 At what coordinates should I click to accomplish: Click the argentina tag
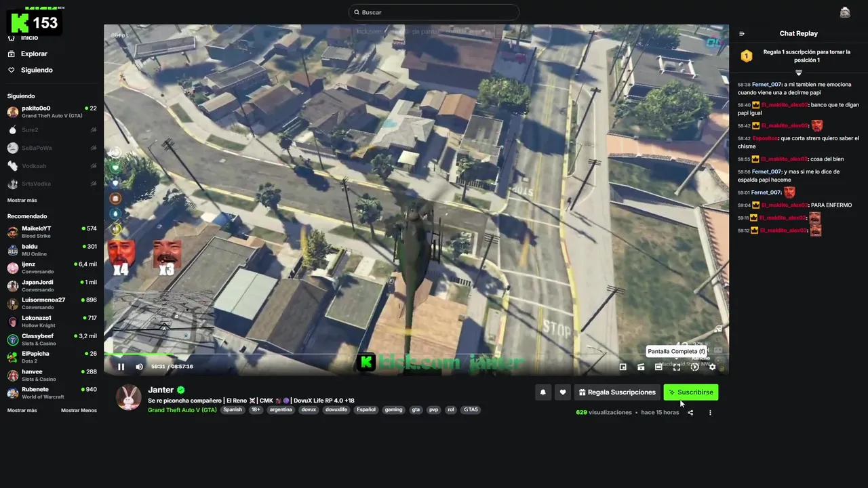281,410
